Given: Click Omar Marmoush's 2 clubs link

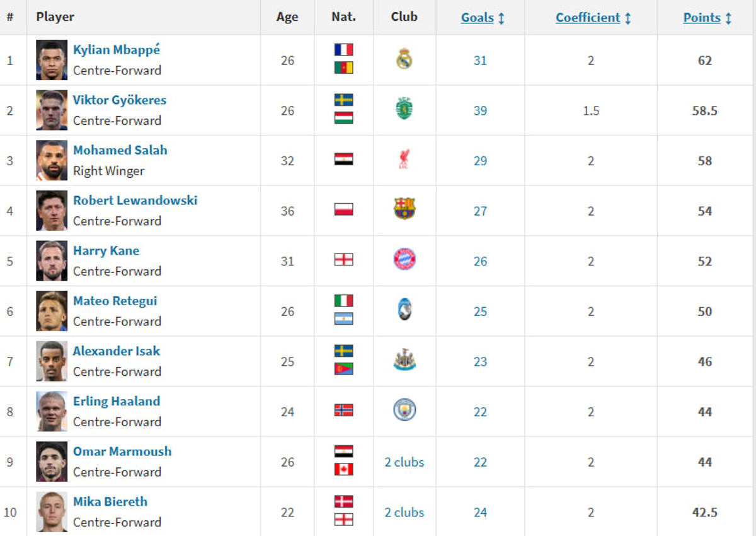Looking at the screenshot, I should tap(404, 462).
